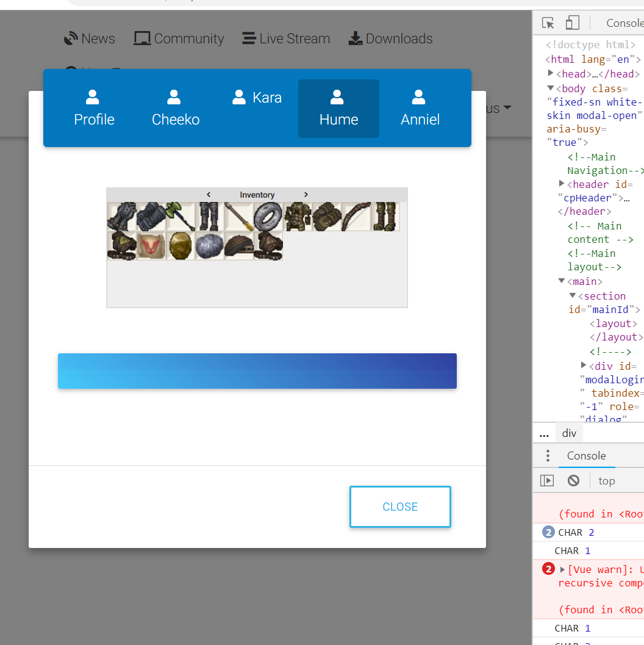Expand the Vue warn error message
Screen dimensions: 644x645
point(562,569)
